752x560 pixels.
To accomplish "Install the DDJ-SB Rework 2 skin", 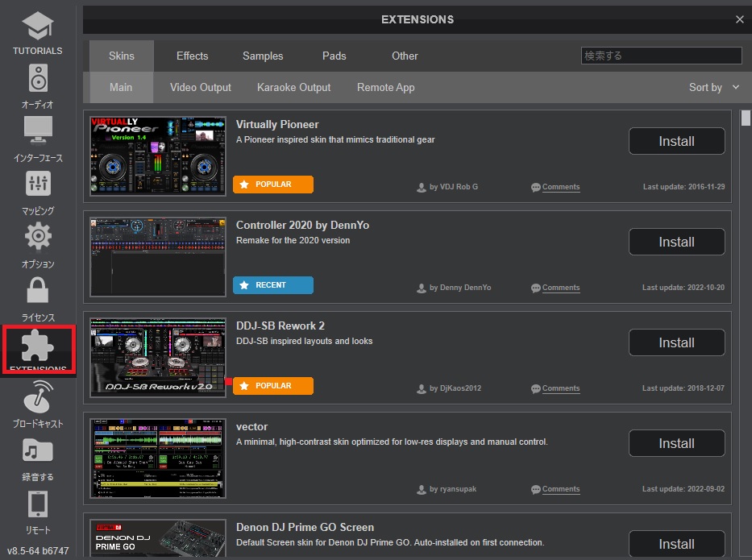I will pos(677,342).
